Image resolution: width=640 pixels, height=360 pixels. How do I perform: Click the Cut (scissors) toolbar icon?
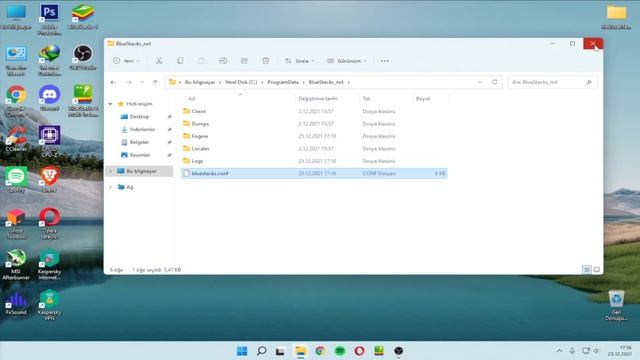[x=159, y=61]
